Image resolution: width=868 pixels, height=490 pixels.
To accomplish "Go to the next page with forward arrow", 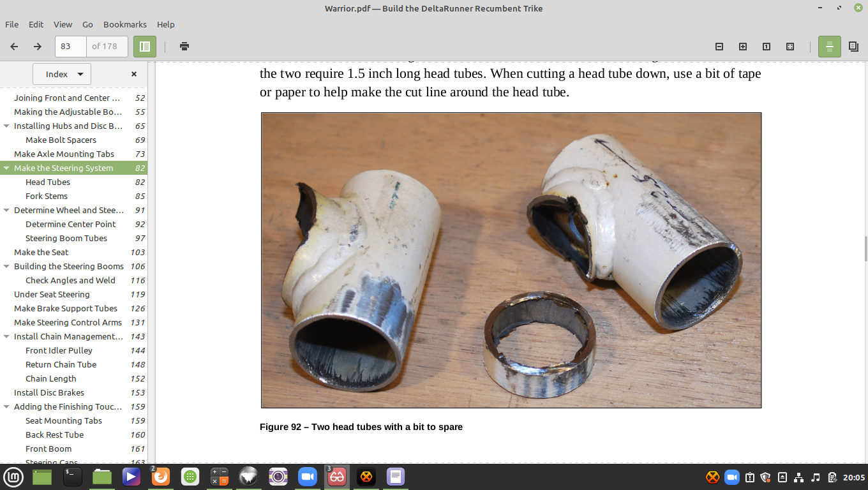I will click(x=38, y=47).
